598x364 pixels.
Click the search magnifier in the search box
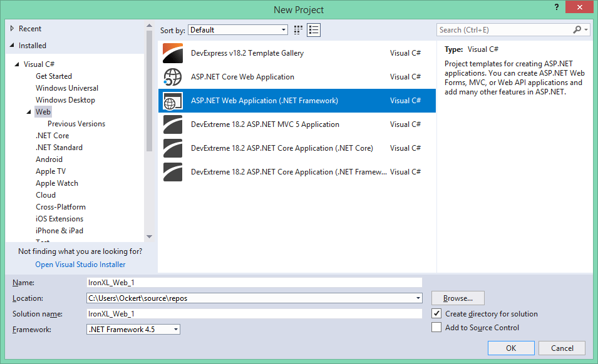(577, 29)
